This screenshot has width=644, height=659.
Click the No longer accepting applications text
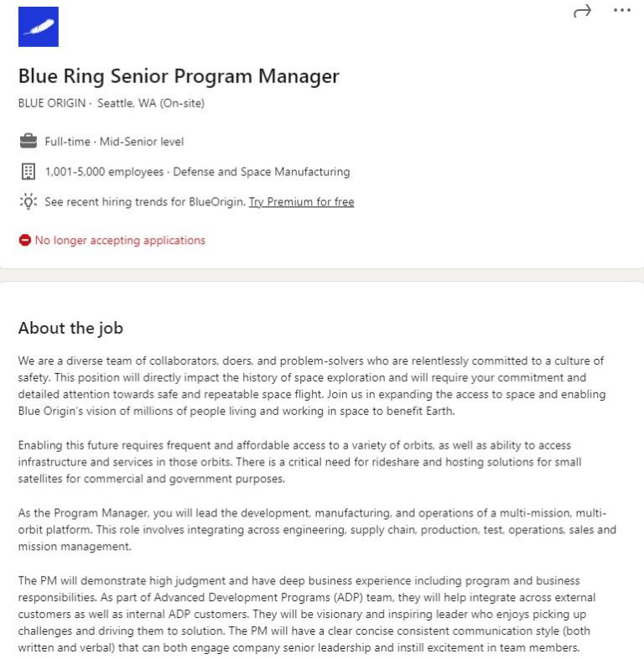(120, 241)
